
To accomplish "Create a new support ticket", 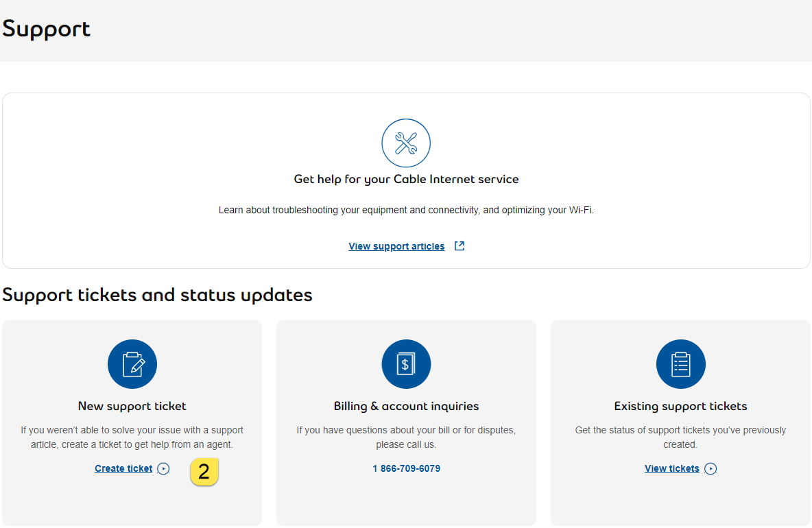I will click(x=123, y=468).
